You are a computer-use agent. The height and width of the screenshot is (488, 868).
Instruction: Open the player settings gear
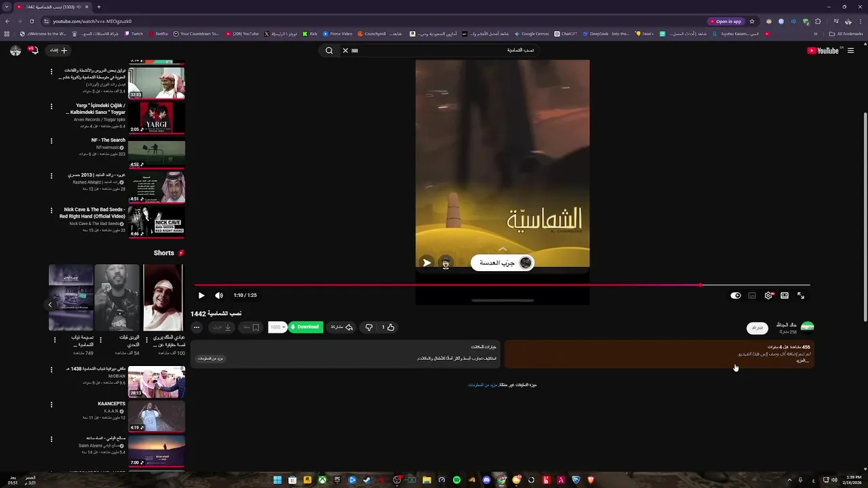pyautogui.click(x=768, y=296)
